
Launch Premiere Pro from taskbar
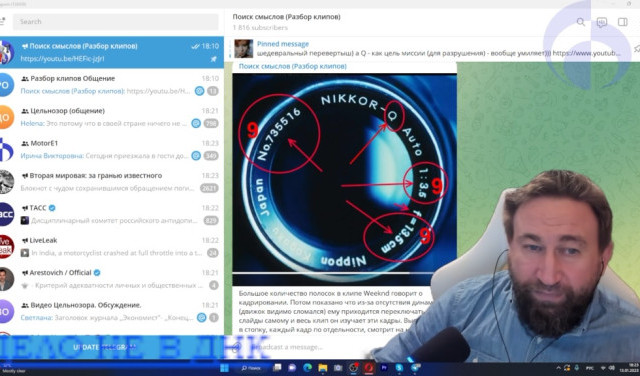pos(384,368)
